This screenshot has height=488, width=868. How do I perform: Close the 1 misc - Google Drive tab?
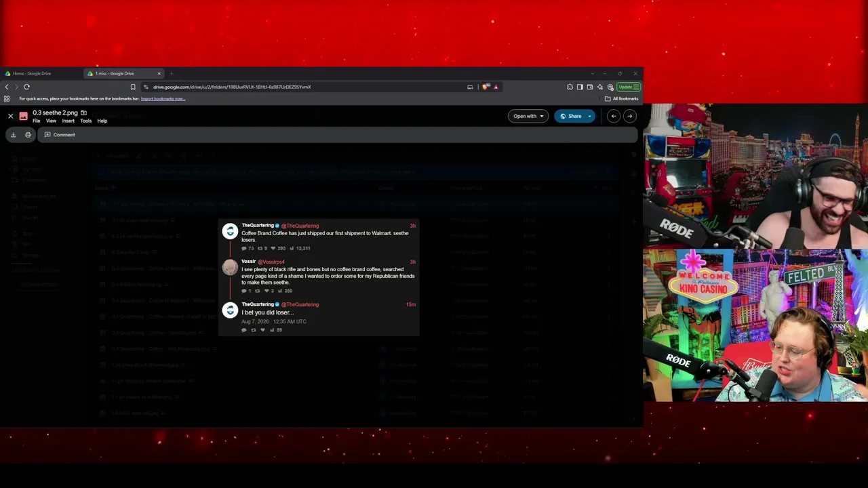tap(159, 73)
